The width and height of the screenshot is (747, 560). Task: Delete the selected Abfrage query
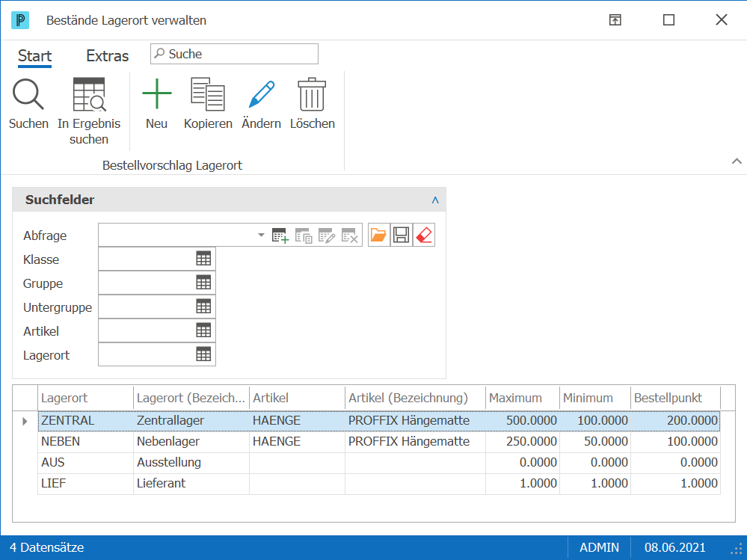pos(350,236)
